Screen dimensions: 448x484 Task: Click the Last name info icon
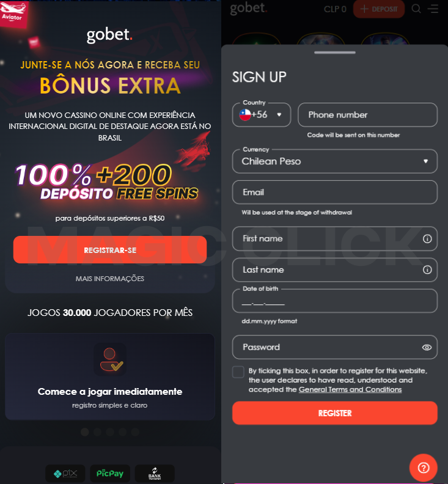pyautogui.click(x=427, y=269)
